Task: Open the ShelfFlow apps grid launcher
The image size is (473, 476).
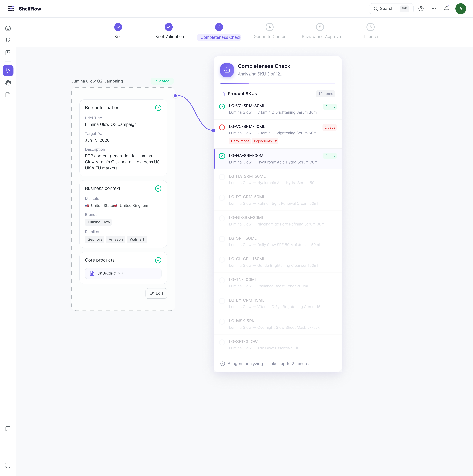Action: (x=11, y=9)
